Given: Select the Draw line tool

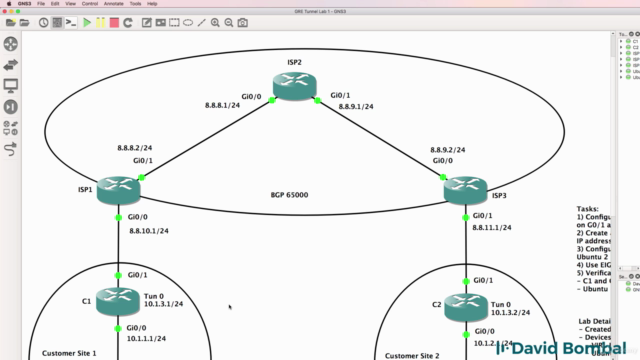Looking at the screenshot, I should tap(201, 23).
